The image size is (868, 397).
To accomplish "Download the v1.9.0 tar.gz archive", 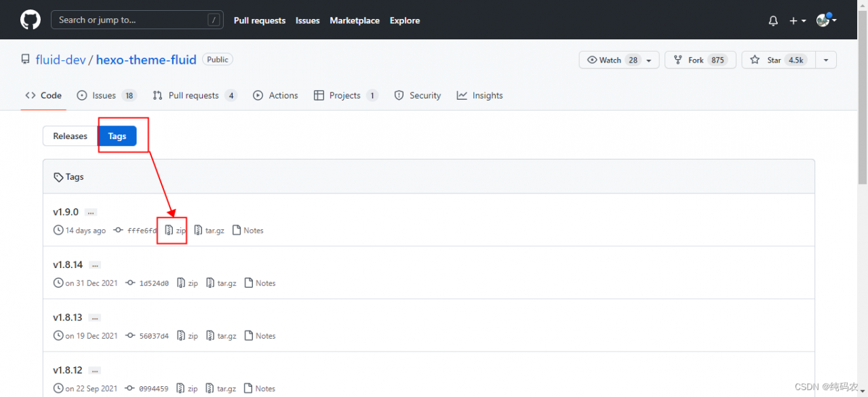I will 210,231.
